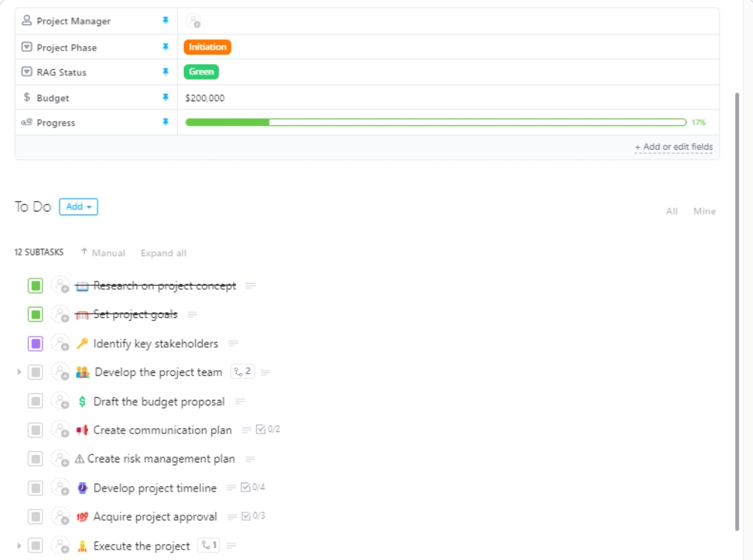Assign user to Create communication plan
This screenshot has height=560, width=753.
tap(61, 430)
